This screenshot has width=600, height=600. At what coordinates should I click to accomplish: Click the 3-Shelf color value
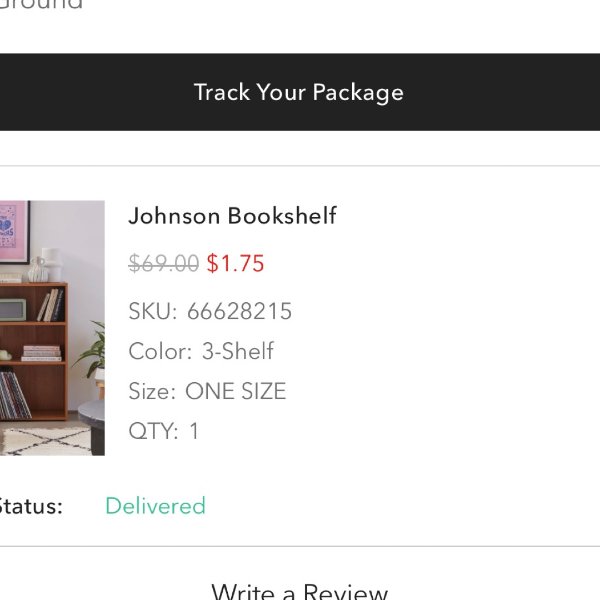tap(238, 351)
